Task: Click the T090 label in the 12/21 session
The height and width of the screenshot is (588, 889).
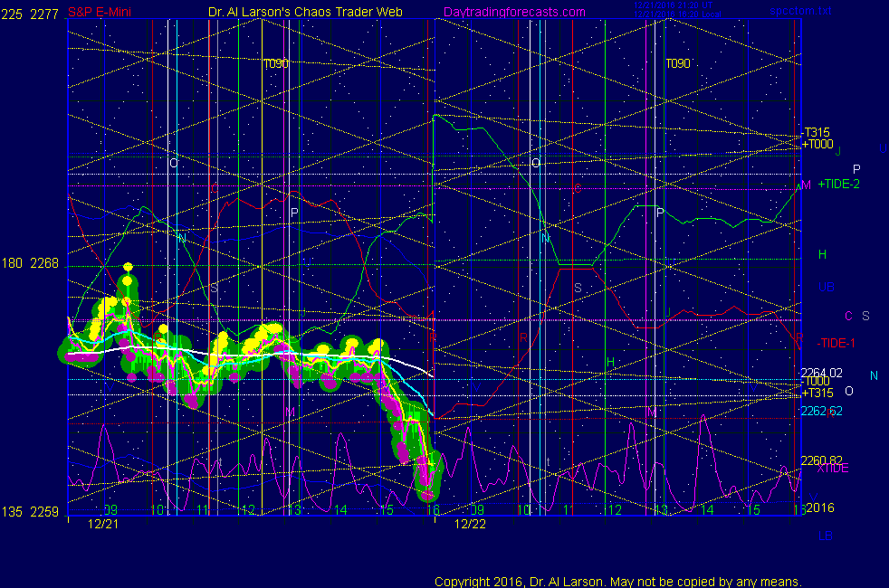Action: tap(276, 63)
